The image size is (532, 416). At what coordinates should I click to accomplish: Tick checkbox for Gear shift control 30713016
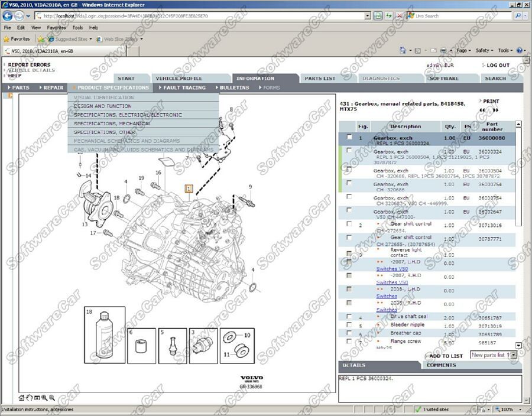tap(349, 225)
